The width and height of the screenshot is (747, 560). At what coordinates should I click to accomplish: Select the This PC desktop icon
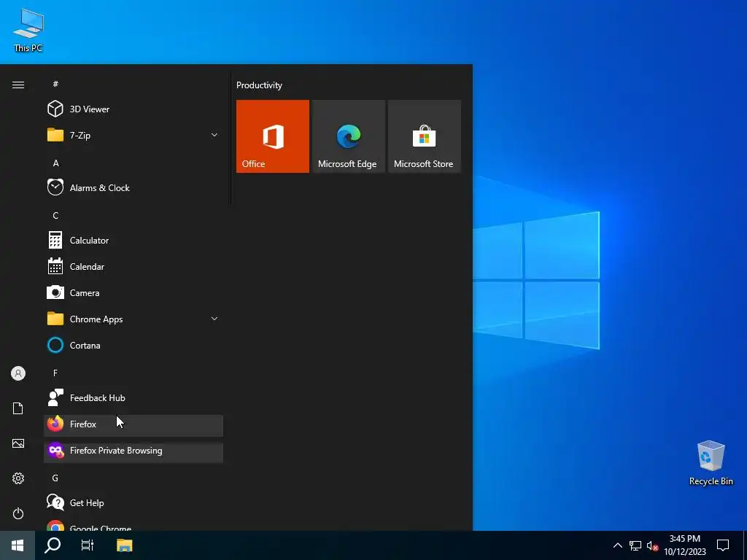[x=28, y=30]
